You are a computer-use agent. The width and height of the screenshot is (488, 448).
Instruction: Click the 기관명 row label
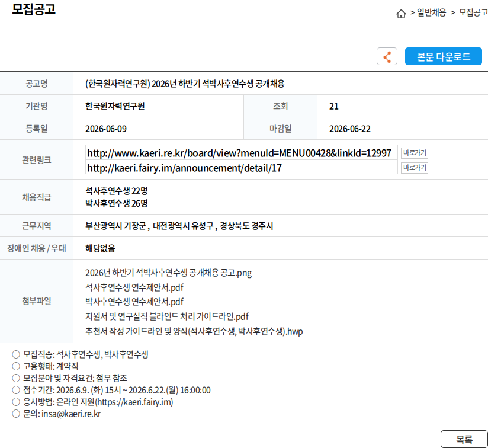click(x=36, y=106)
